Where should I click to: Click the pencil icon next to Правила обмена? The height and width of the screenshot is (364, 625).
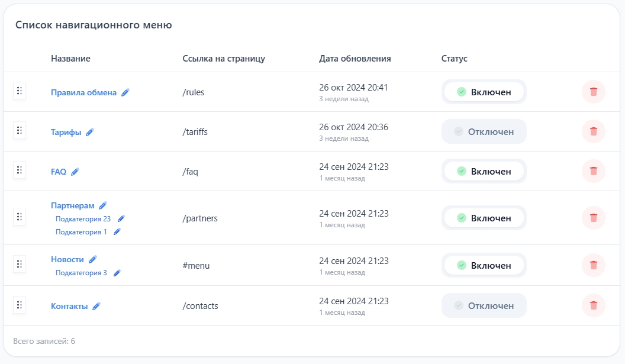125,92
